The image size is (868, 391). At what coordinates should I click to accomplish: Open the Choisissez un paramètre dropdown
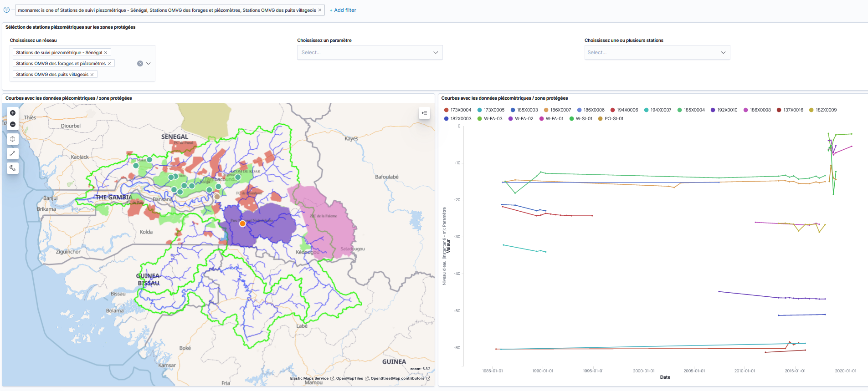pyautogui.click(x=370, y=52)
